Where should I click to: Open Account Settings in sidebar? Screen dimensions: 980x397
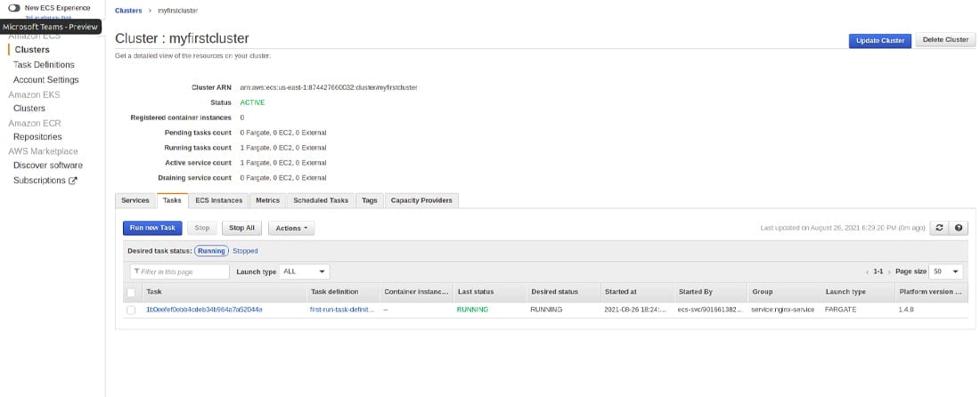pyautogui.click(x=45, y=80)
